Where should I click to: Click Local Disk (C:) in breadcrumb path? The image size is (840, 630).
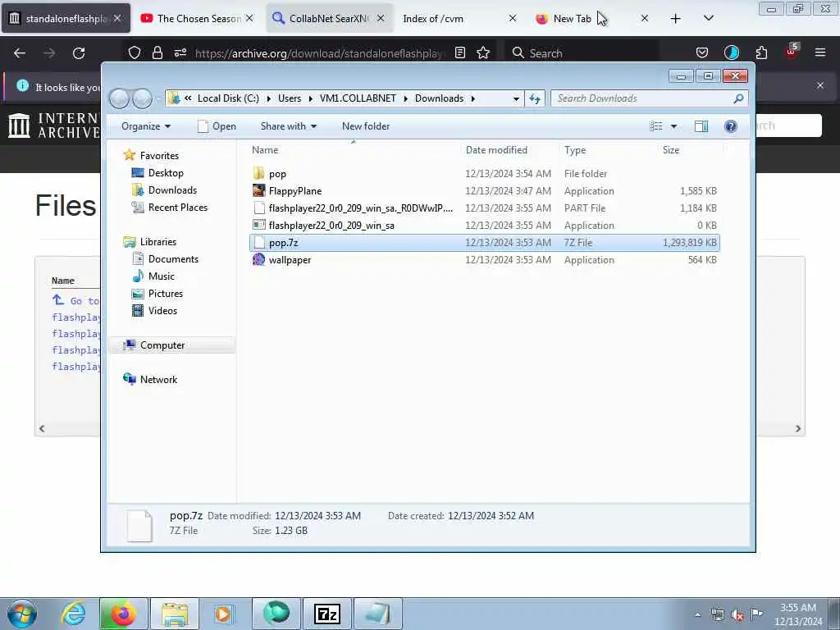(228, 98)
